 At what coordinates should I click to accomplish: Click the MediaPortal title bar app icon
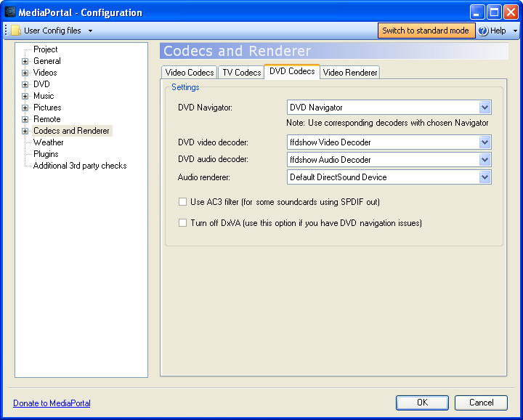(x=10, y=12)
